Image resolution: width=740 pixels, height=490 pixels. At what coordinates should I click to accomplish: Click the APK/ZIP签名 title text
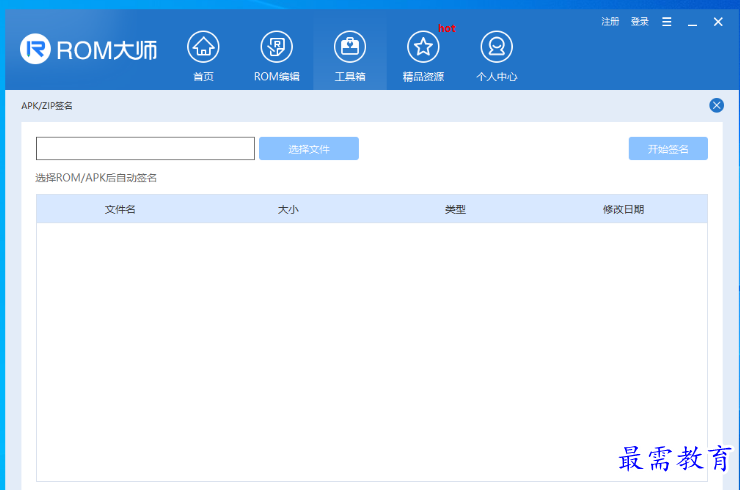47,106
